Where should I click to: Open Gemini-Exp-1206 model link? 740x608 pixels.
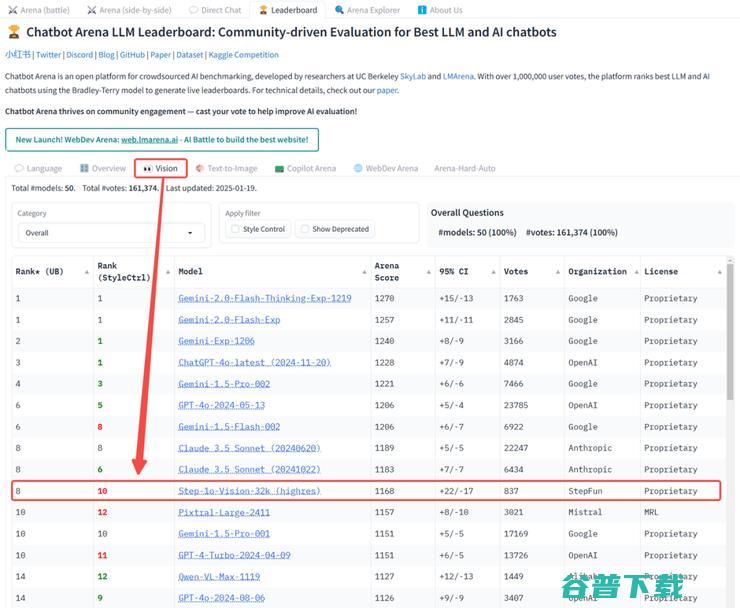tap(217, 341)
